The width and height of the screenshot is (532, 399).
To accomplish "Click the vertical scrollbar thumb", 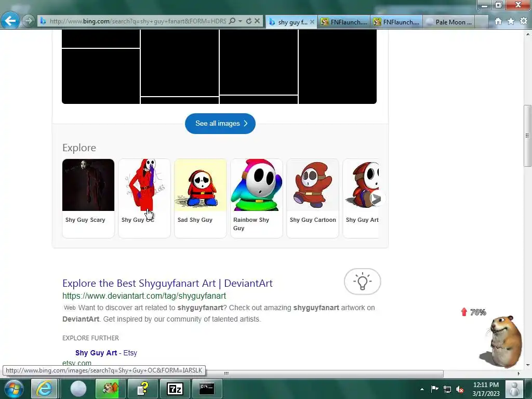I will pyautogui.click(x=527, y=136).
